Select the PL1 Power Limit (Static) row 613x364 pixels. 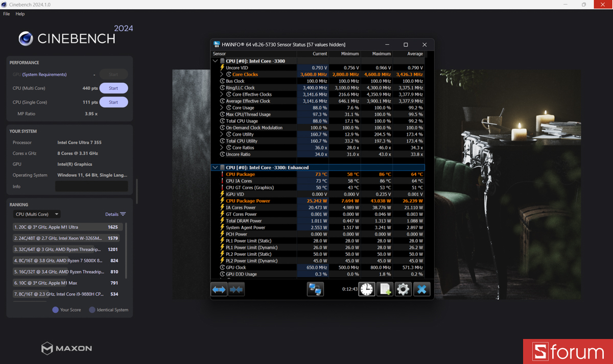coord(318,240)
